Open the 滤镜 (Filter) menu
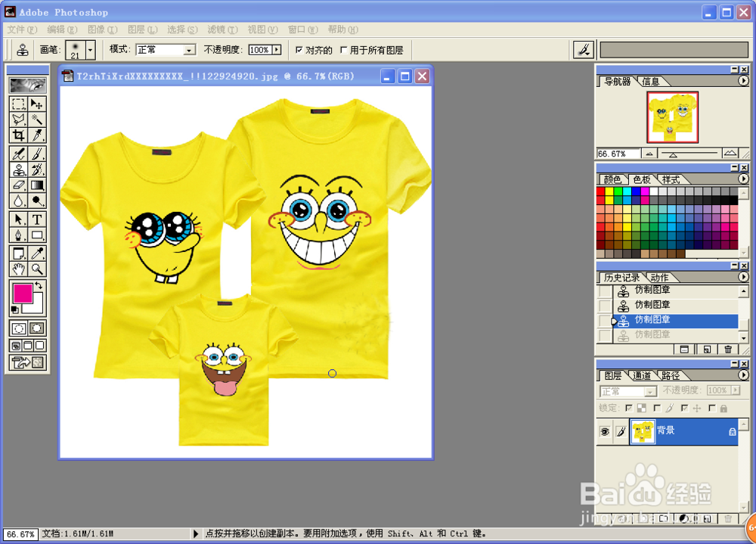Image resolution: width=756 pixels, height=544 pixels. pyautogui.click(x=222, y=30)
